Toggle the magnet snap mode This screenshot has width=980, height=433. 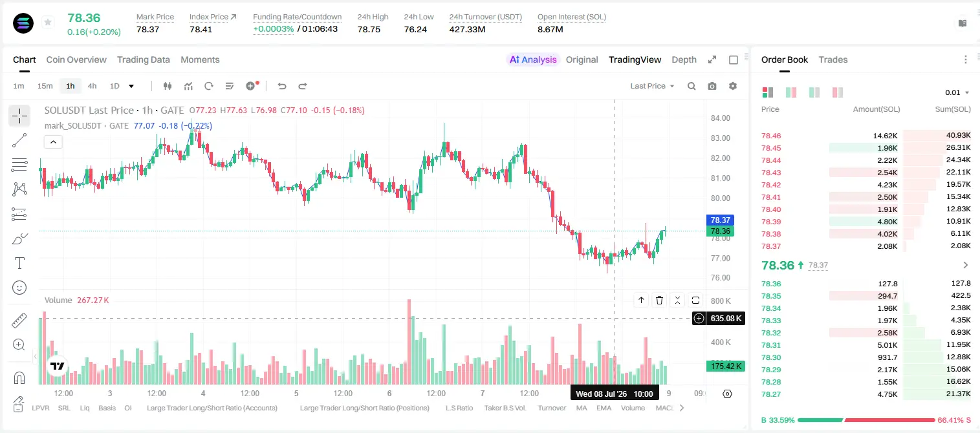[19, 377]
